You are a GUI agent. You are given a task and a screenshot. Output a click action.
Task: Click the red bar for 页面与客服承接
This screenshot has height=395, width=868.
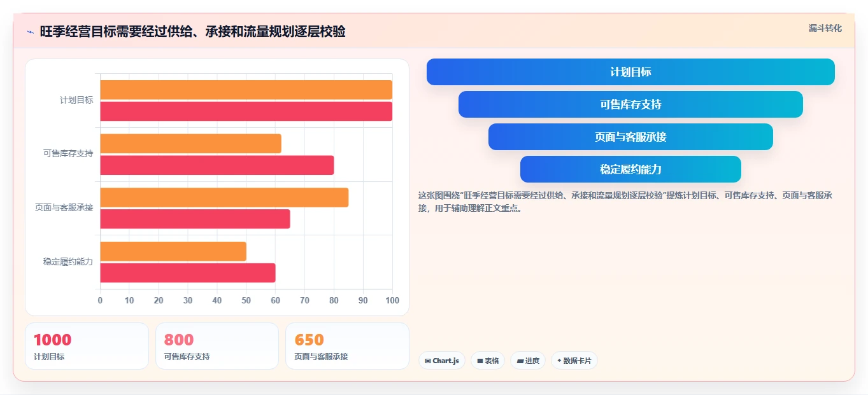click(195, 219)
